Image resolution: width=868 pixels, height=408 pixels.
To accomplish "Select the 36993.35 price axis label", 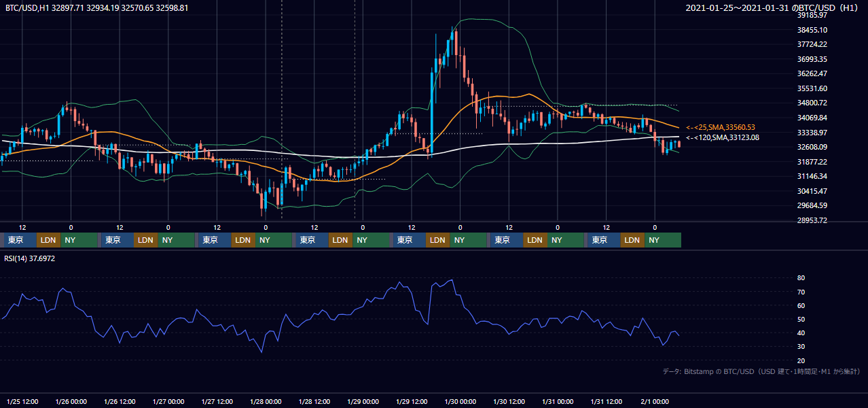I will pos(812,59).
